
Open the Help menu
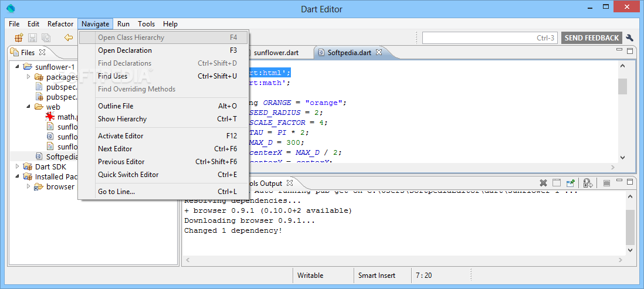[170, 24]
